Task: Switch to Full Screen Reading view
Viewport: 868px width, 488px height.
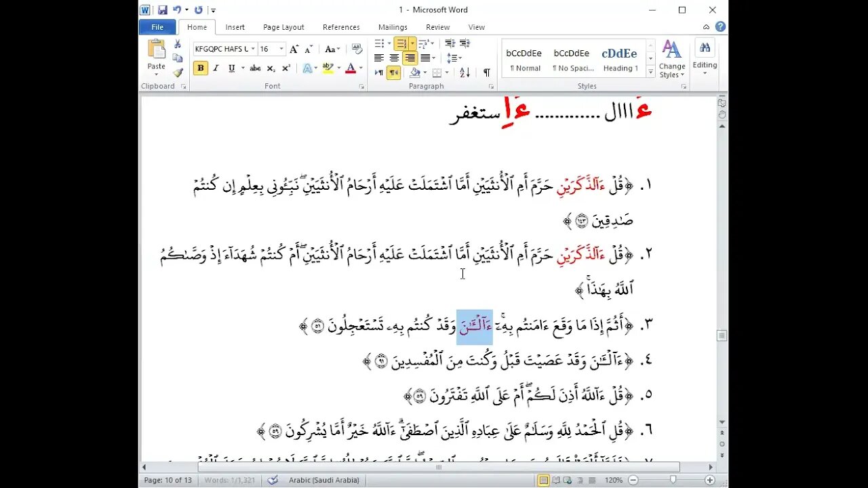Action: [x=555, y=480]
